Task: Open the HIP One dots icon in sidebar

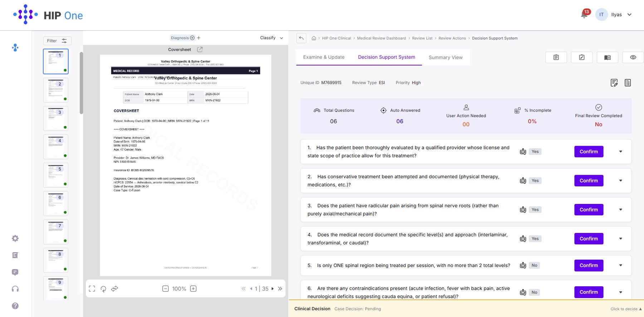Action: coord(15,48)
